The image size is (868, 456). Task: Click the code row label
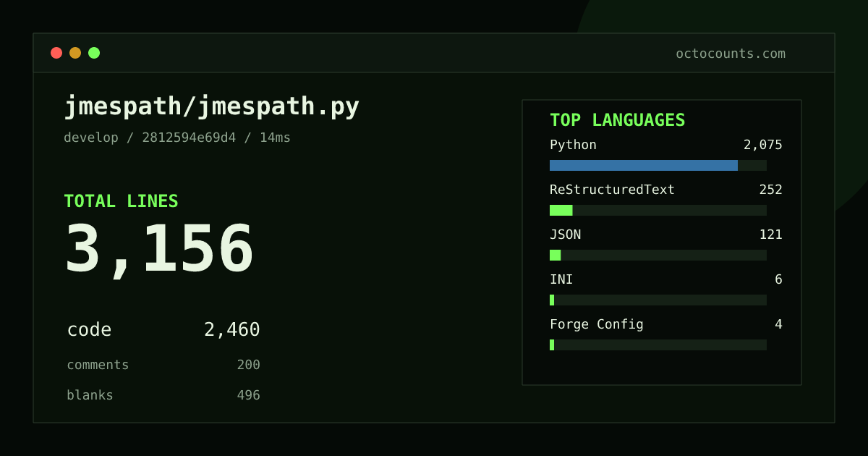click(x=89, y=330)
